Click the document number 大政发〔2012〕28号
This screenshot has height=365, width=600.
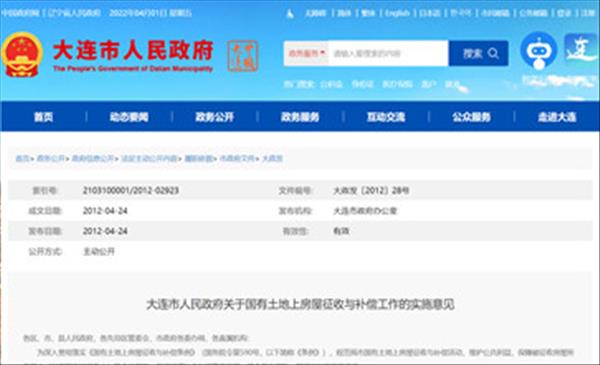coord(371,190)
